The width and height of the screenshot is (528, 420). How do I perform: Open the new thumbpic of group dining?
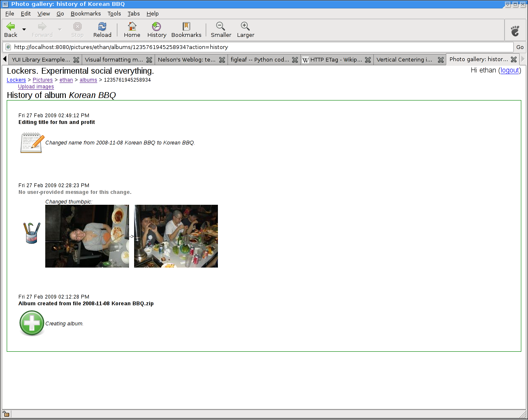click(x=176, y=236)
